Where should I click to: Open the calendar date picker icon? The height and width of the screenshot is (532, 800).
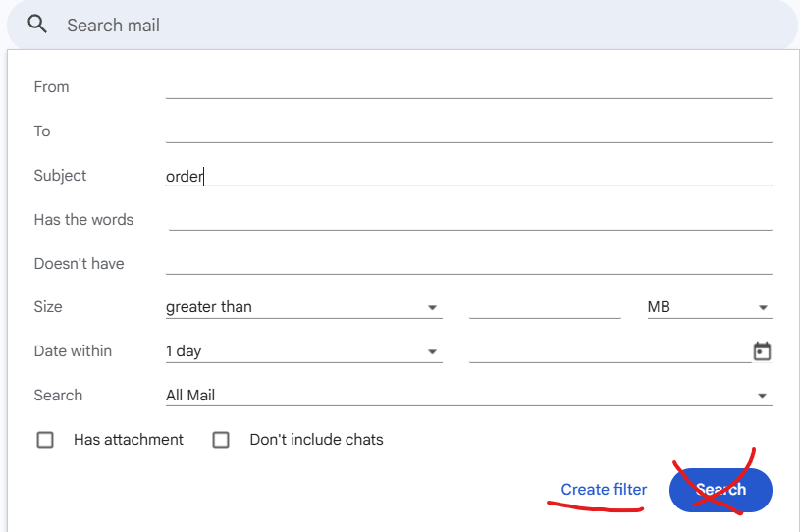coord(762,351)
